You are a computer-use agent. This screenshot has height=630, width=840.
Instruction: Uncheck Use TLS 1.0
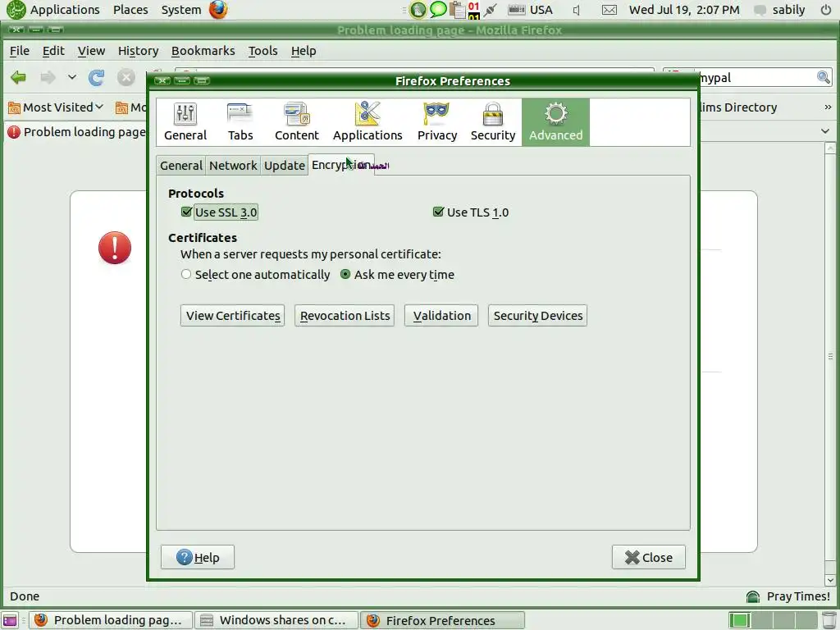[438, 212]
